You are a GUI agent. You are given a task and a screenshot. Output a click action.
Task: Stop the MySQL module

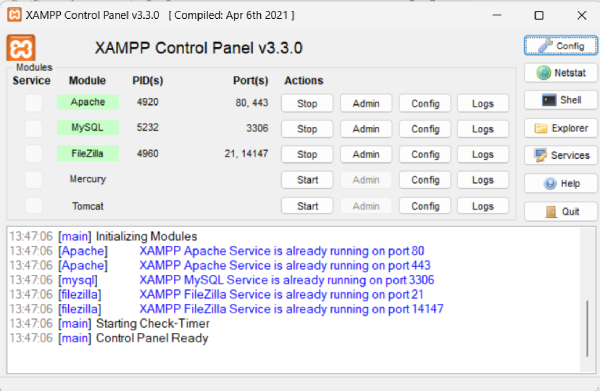click(x=307, y=129)
